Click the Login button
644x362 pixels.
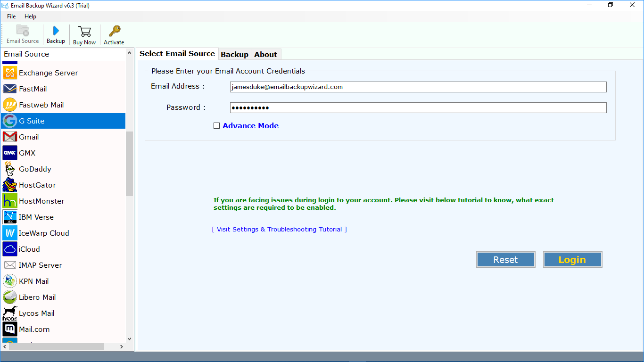pos(572,260)
